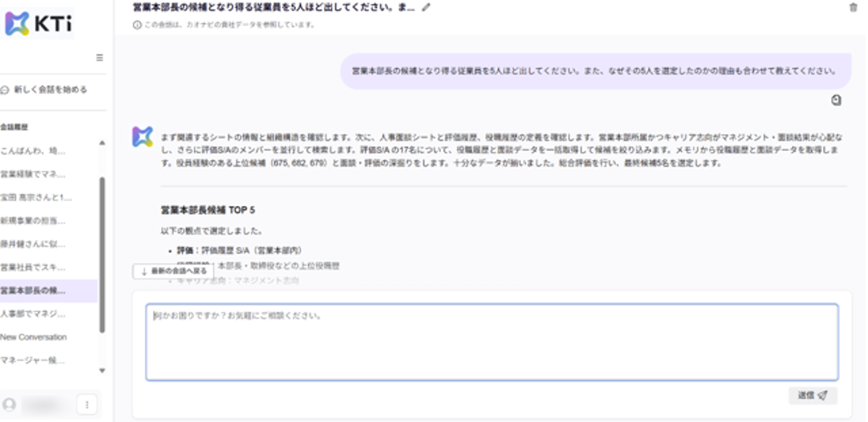Click the info icon under the title
Screen dimensions: 868x422
pyautogui.click(x=137, y=25)
